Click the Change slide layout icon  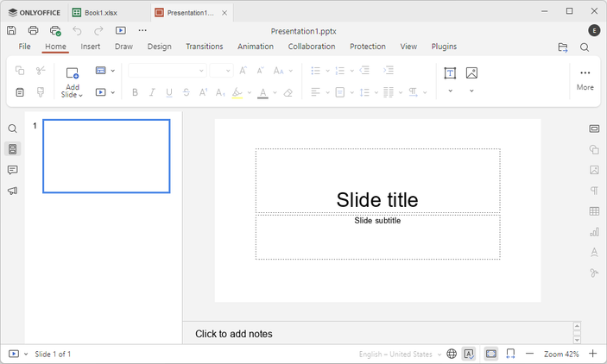point(101,71)
